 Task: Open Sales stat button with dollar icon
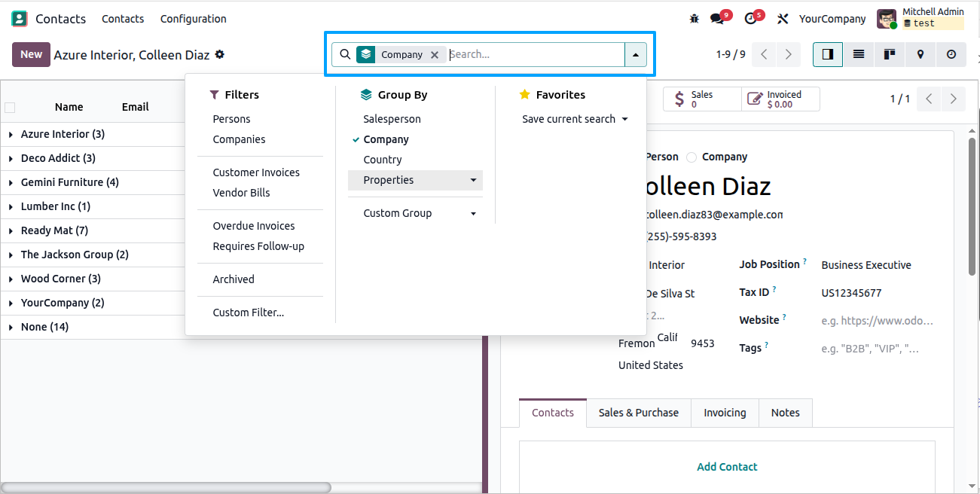[702, 99]
